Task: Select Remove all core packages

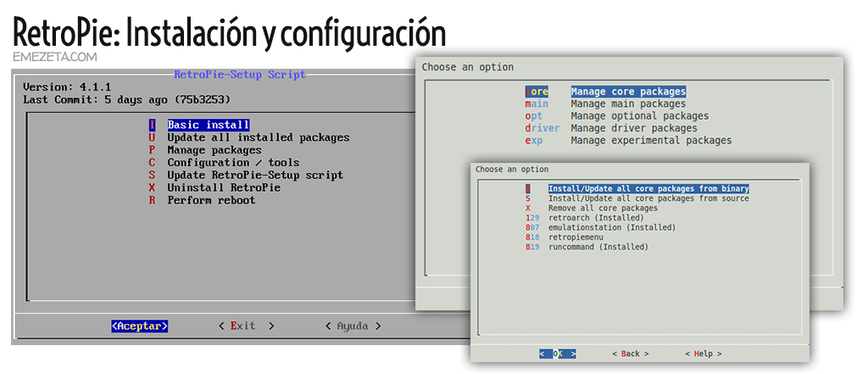Action: point(591,209)
